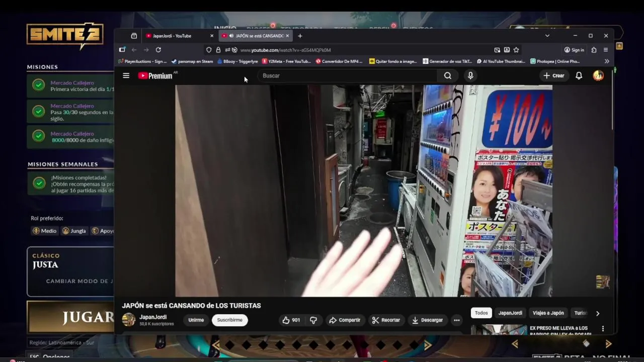Open the YouTube account avatar menu

click(598, 75)
